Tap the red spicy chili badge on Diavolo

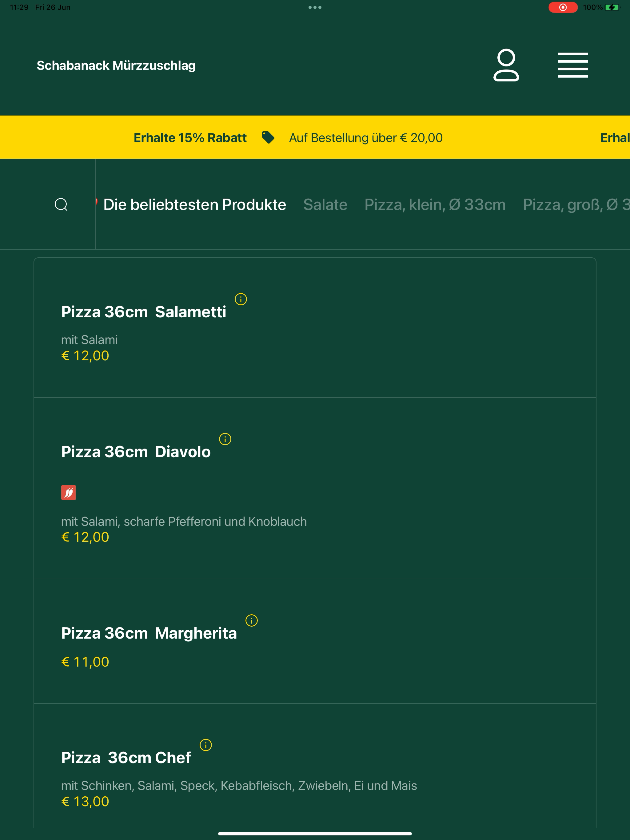pyautogui.click(x=68, y=493)
